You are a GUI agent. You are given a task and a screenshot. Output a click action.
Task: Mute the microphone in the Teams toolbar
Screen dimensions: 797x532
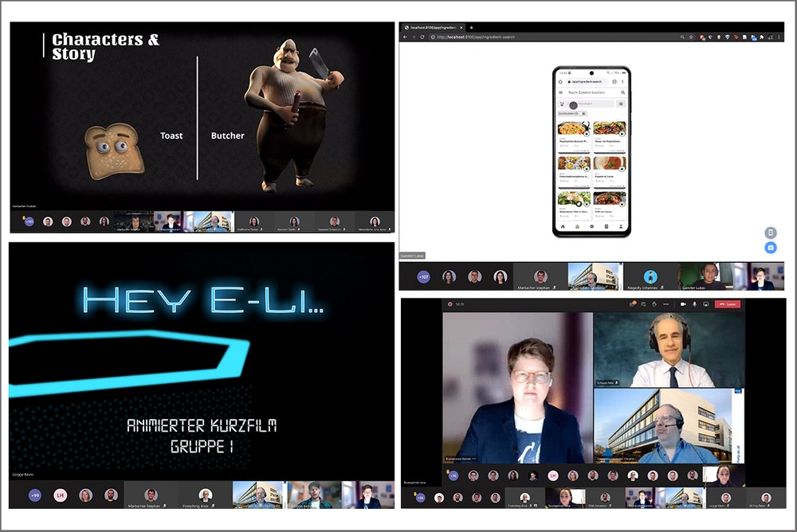tap(694, 304)
